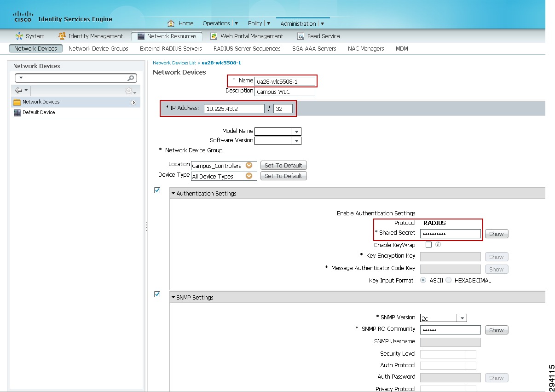The height and width of the screenshot is (392, 555).
Task: Click the Feed Service icon
Action: [x=301, y=36]
